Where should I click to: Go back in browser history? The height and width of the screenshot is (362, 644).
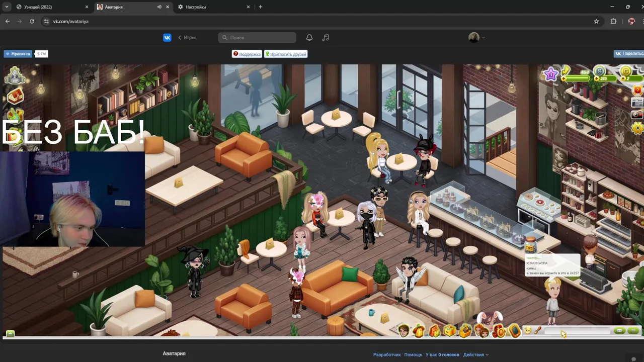(x=7, y=21)
